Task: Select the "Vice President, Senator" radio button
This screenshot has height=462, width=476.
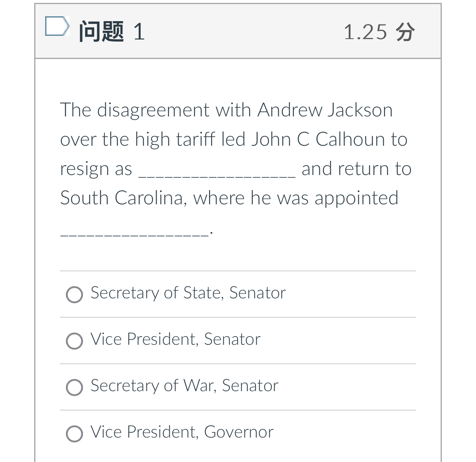Action: coord(74,341)
